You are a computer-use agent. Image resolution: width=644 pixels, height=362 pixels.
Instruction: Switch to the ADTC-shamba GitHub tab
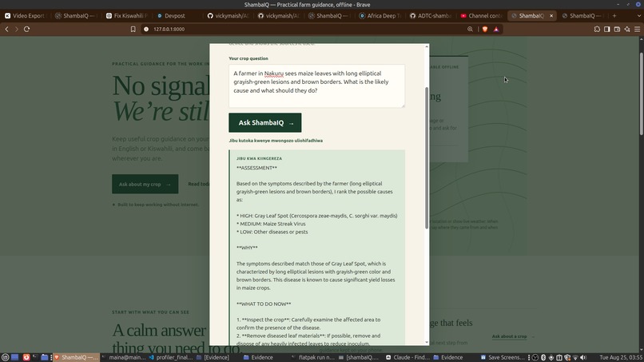431,16
